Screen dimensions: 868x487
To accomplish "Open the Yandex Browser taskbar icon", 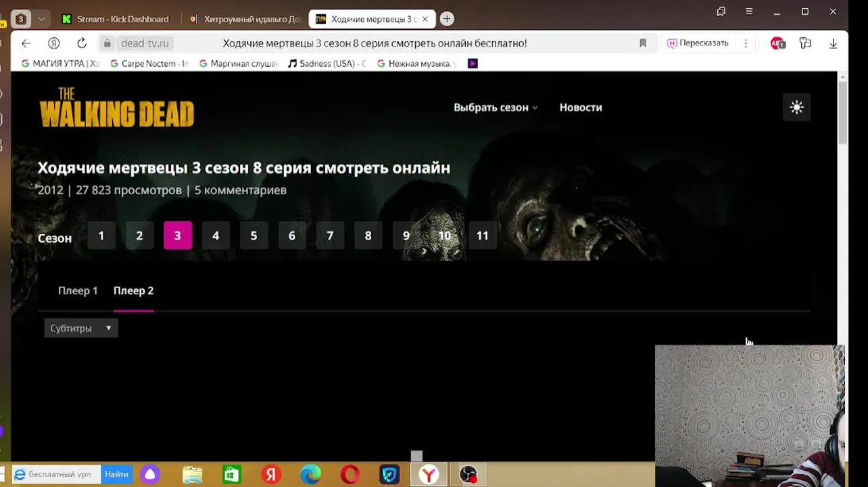I will pos(429,475).
